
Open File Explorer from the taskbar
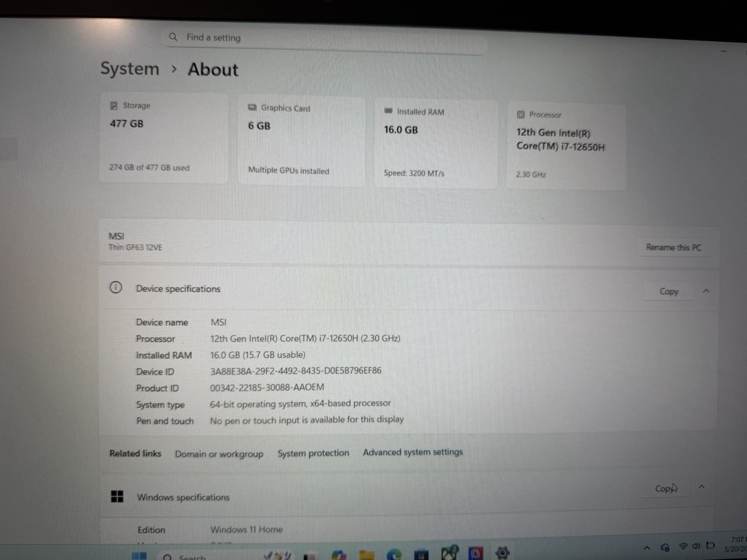[x=366, y=555]
